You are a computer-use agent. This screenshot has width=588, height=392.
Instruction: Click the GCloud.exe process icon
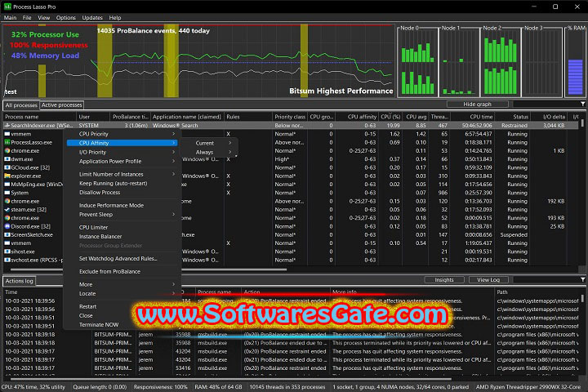pyautogui.click(x=7, y=167)
